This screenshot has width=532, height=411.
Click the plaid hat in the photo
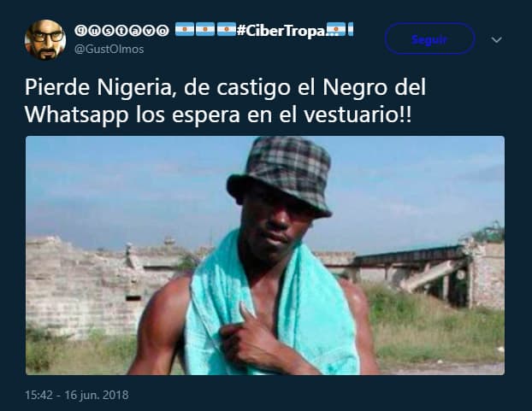point(279,176)
